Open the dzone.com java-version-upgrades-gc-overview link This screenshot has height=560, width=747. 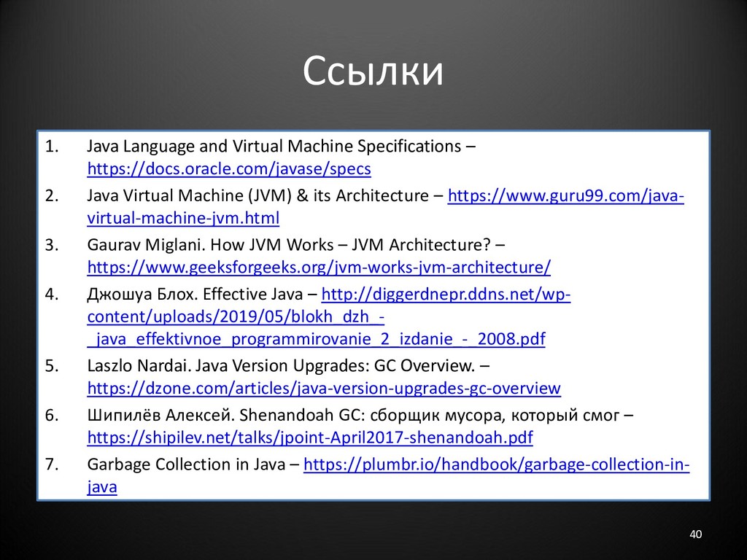(324, 388)
